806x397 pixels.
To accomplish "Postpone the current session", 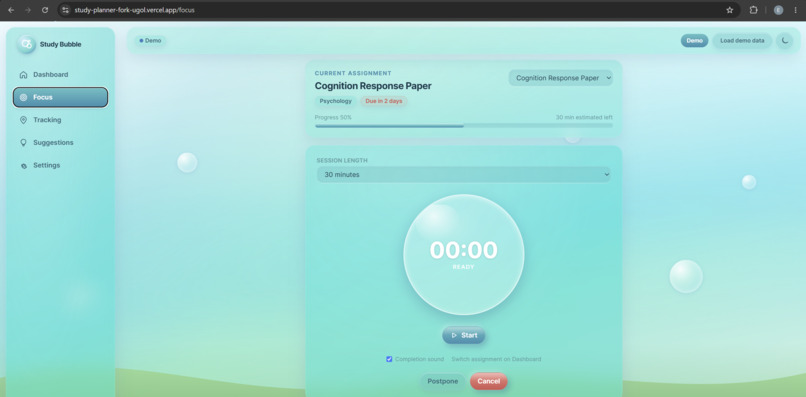I will click(443, 381).
